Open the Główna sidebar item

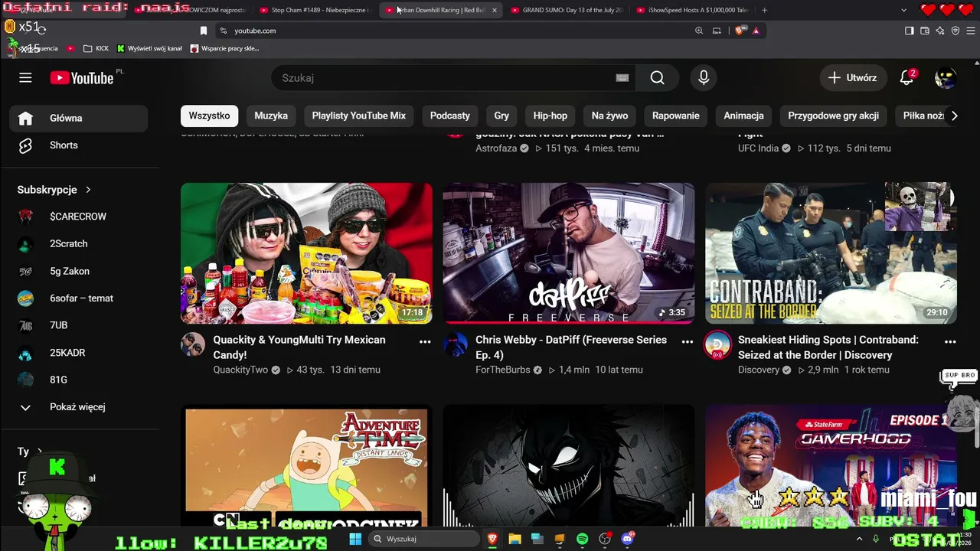click(78, 119)
